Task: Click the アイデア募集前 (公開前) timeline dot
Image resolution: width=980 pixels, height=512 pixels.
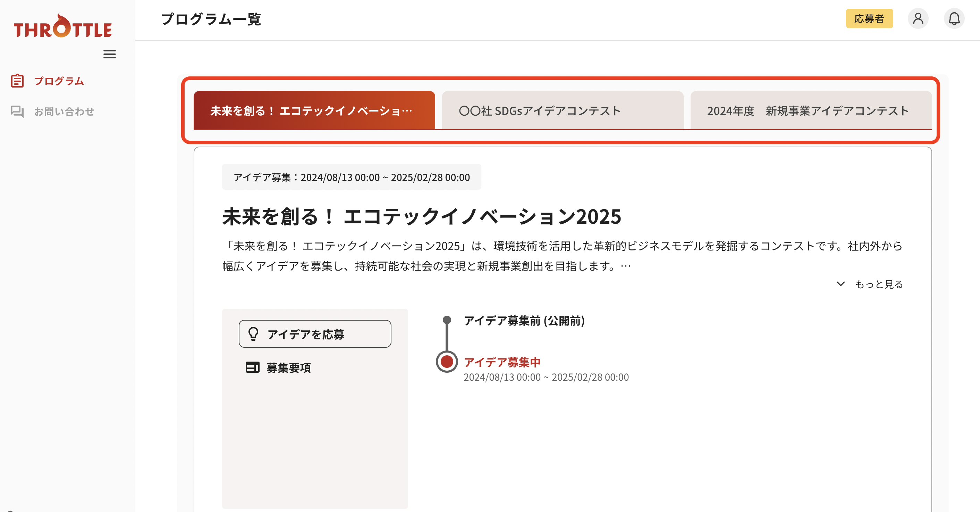Action: [x=447, y=320]
